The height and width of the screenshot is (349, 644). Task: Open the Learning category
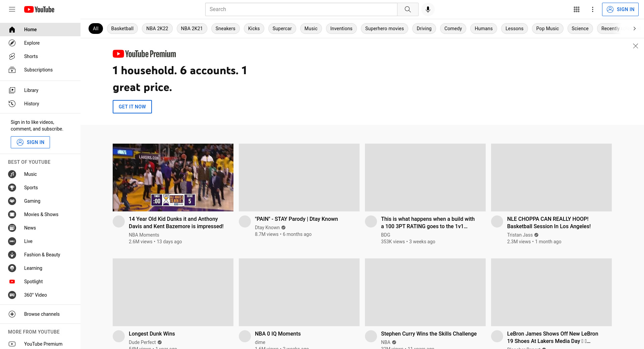(x=40, y=268)
